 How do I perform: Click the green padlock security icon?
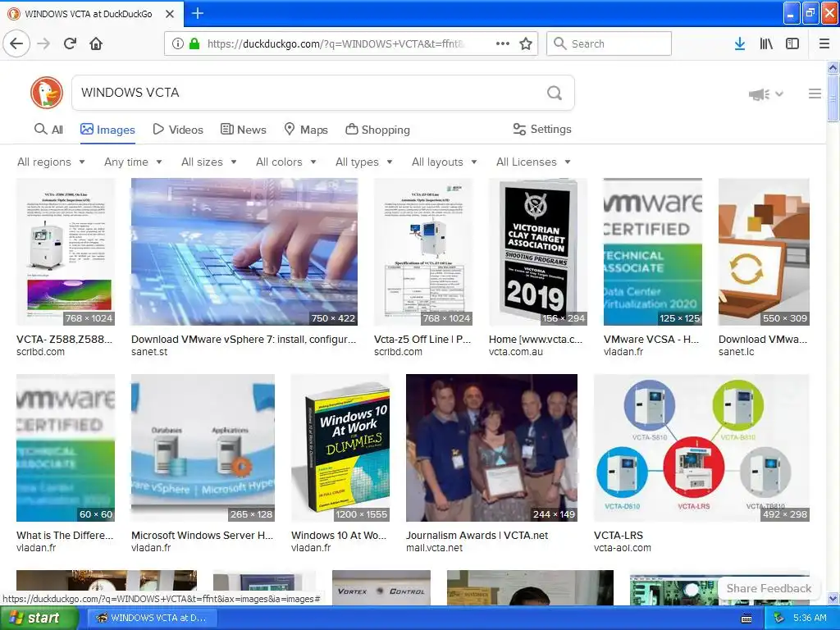[194, 43]
